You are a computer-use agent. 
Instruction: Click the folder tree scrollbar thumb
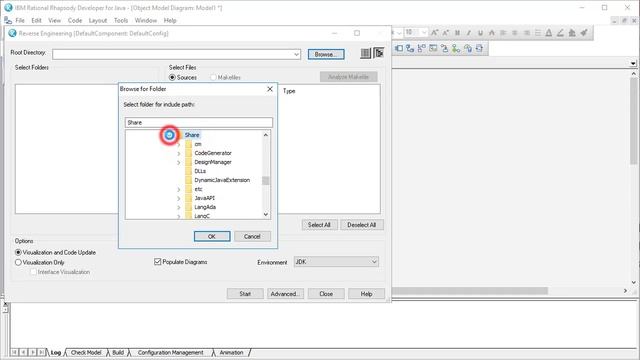pyautogui.click(x=266, y=180)
